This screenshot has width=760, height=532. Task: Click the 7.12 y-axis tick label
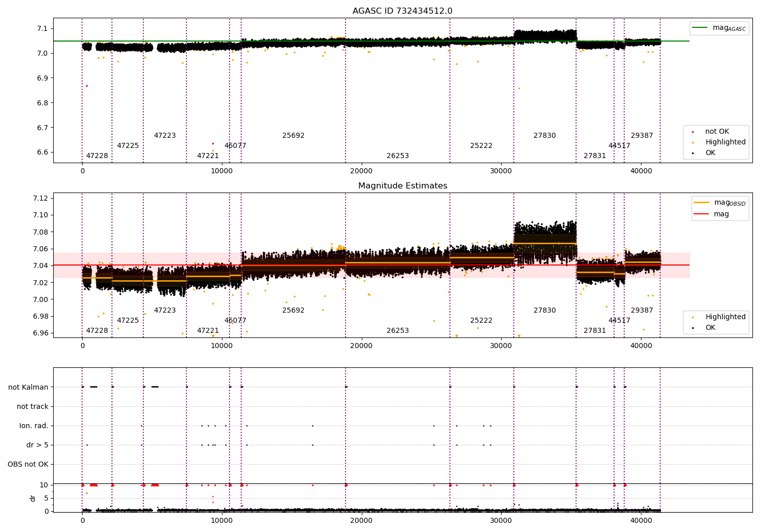pos(40,198)
